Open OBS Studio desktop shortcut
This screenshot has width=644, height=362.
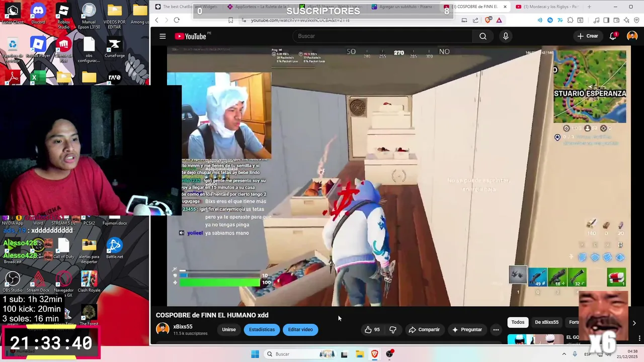click(13, 282)
